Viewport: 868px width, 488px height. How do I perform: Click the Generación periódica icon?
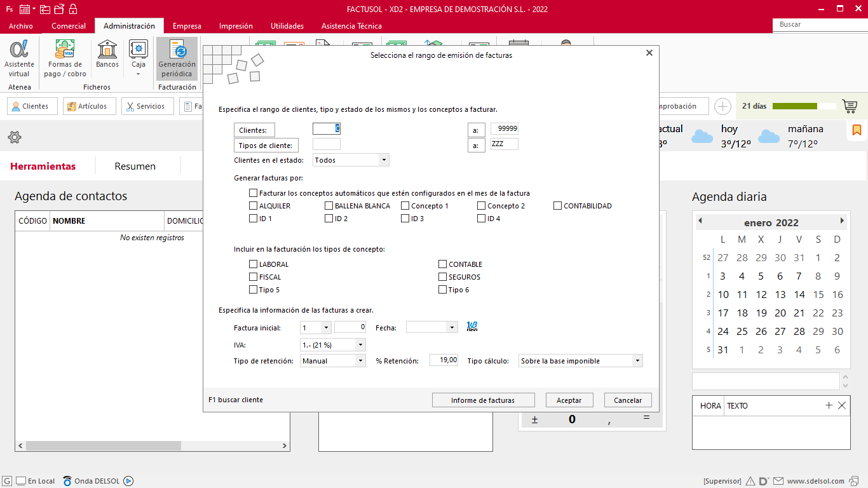point(177,58)
